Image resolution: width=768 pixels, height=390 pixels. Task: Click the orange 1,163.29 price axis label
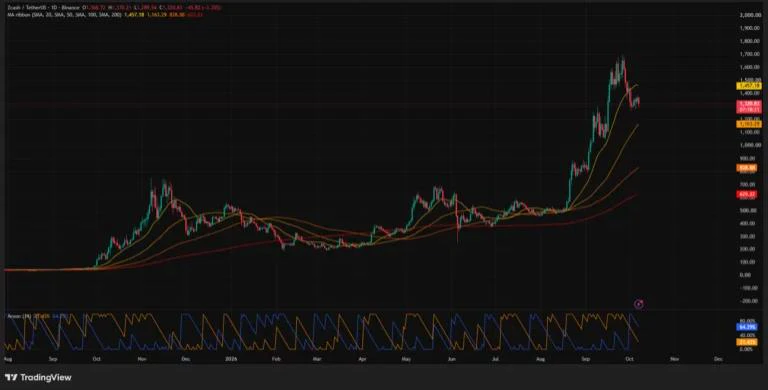(749, 124)
